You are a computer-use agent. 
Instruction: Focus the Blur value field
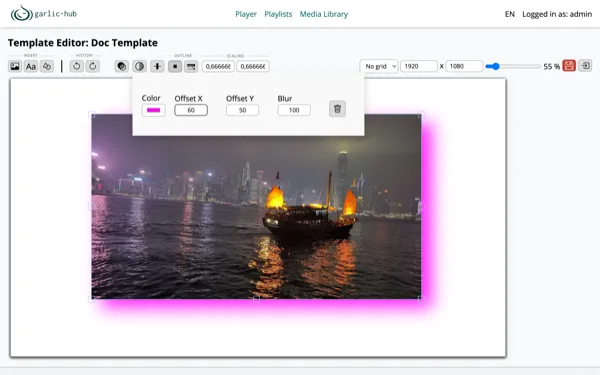click(294, 110)
